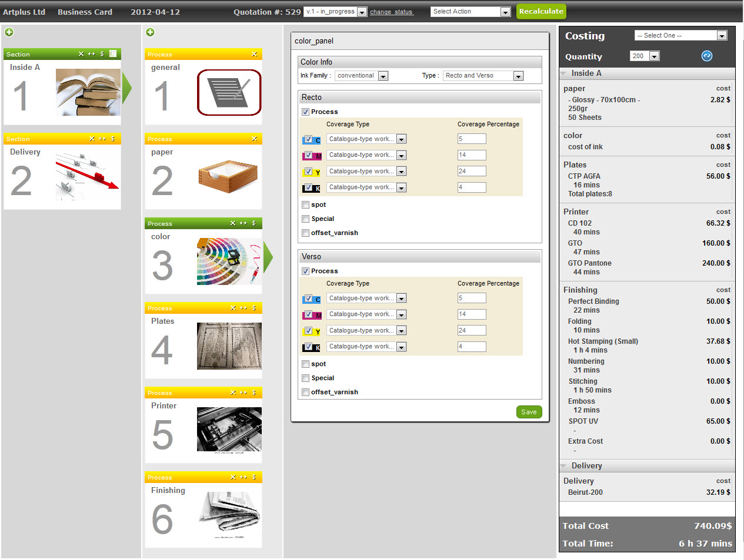Open Delivery section trucks thumbnail
Image resolution: width=744 pixels, height=560 pixels.
pyautogui.click(x=88, y=177)
